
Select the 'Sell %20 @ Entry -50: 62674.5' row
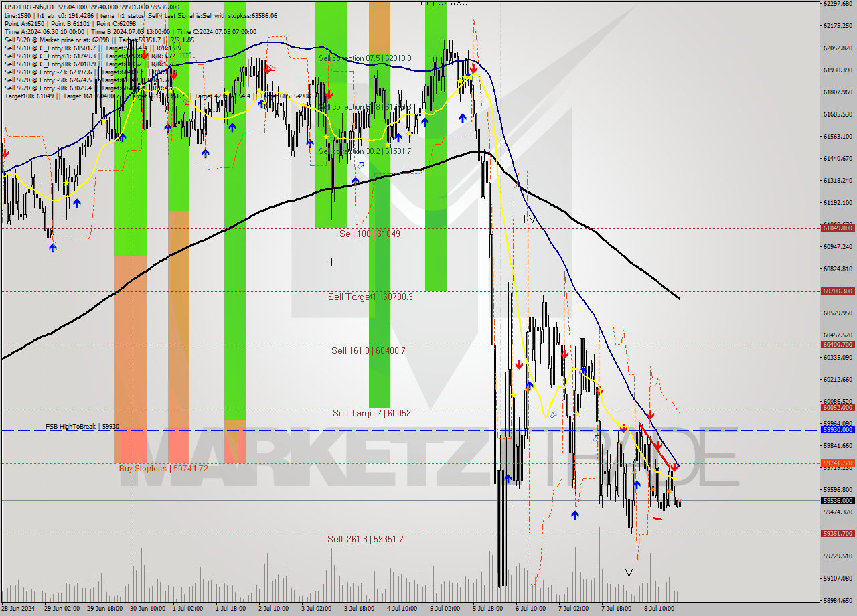[x=48, y=80]
